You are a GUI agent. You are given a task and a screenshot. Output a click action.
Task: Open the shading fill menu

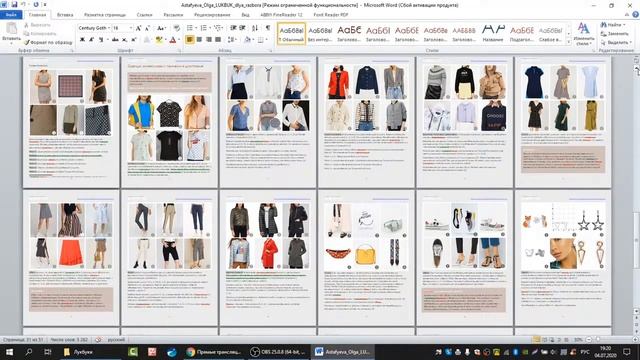point(248,40)
